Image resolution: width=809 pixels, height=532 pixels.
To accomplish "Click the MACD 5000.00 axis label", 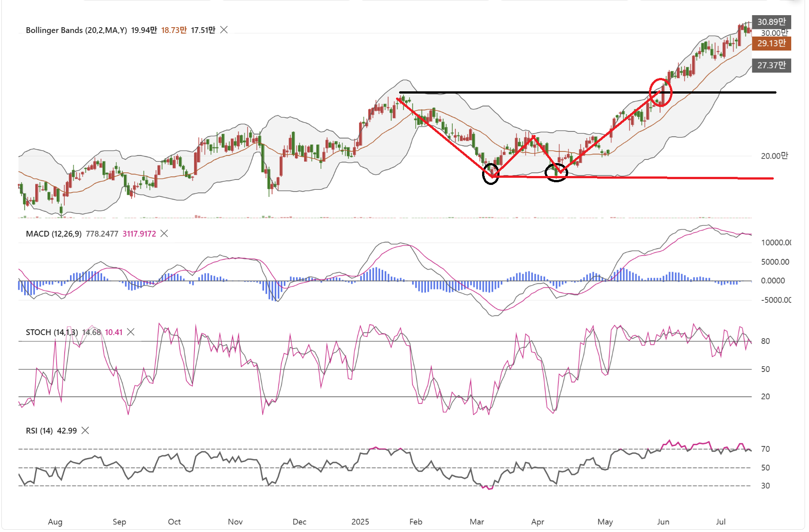I will (775, 262).
